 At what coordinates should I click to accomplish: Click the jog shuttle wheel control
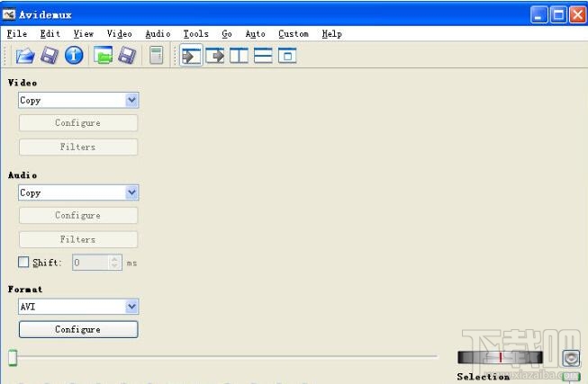(500, 357)
